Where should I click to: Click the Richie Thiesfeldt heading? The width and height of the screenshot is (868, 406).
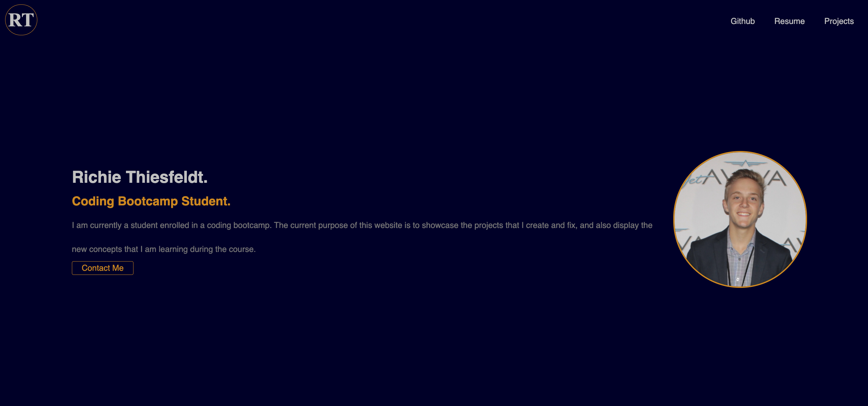[140, 177]
